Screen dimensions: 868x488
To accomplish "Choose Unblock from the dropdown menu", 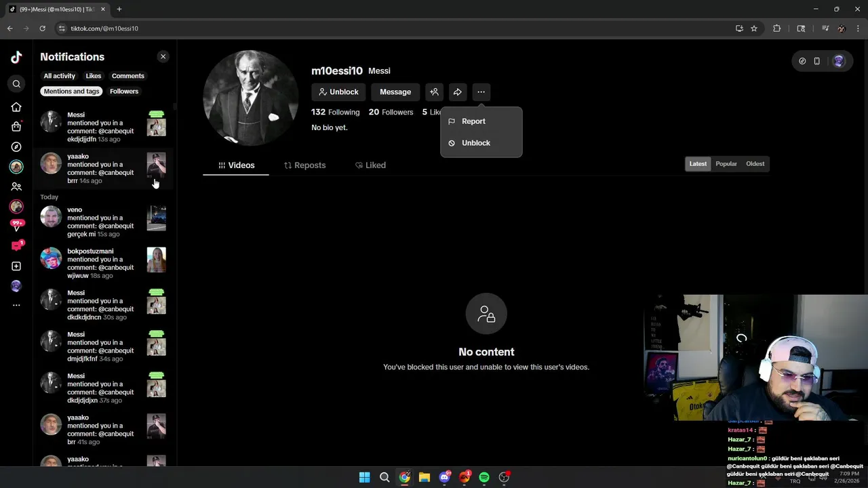I will click(481, 143).
